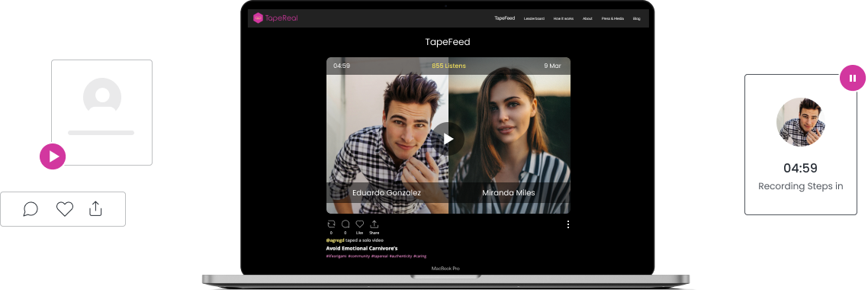Open the three-dot more options menu
Screen dimensions: 868x290
[x=568, y=224]
